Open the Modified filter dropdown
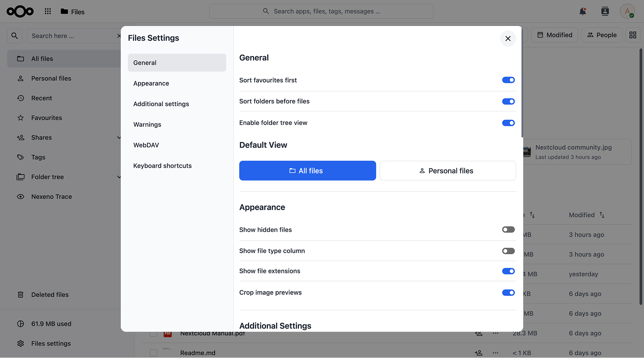 (x=554, y=35)
